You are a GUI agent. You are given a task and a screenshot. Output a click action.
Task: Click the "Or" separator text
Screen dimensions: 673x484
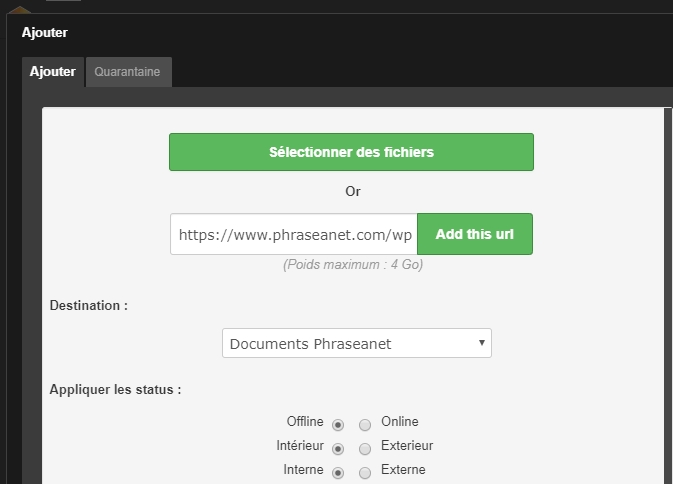pyautogui.click(x=352, y=191)
